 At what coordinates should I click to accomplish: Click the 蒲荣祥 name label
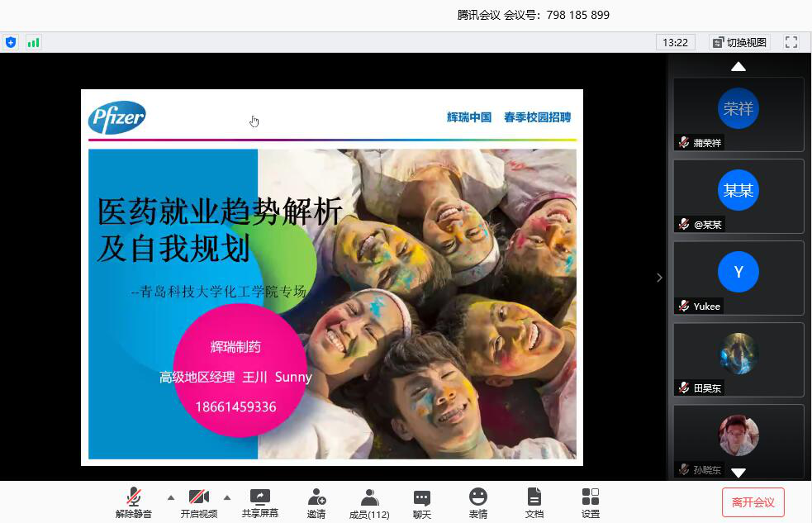(707, 143)
